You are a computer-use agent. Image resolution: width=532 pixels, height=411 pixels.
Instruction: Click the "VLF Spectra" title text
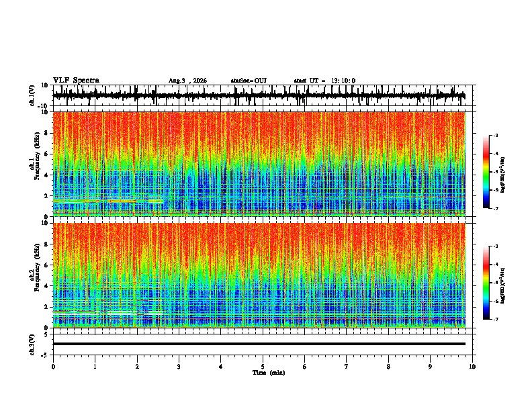76,81
